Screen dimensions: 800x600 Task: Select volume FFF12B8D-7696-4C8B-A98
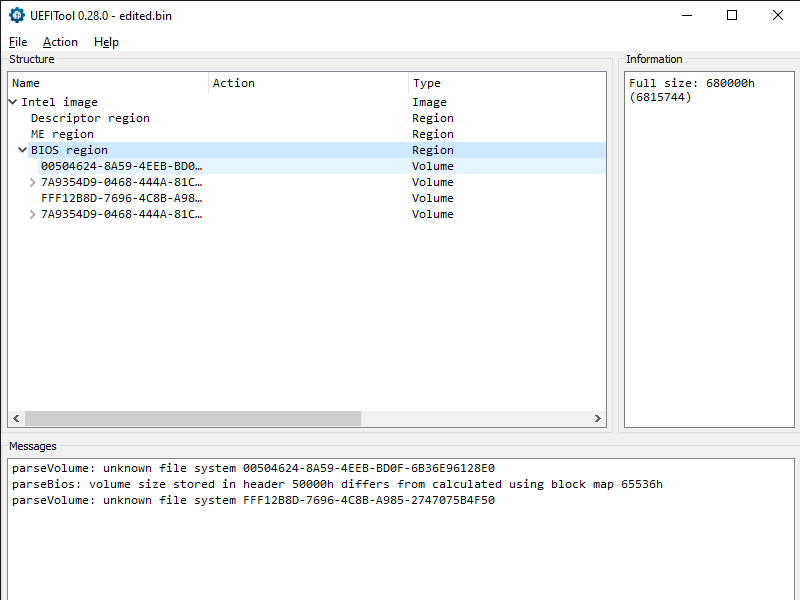(x=307, y=198)
